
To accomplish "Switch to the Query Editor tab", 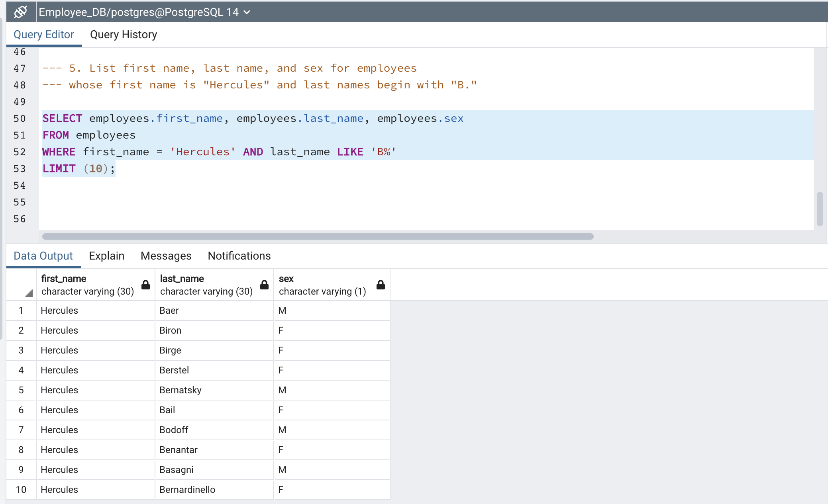I will click(x=44, y=35).
